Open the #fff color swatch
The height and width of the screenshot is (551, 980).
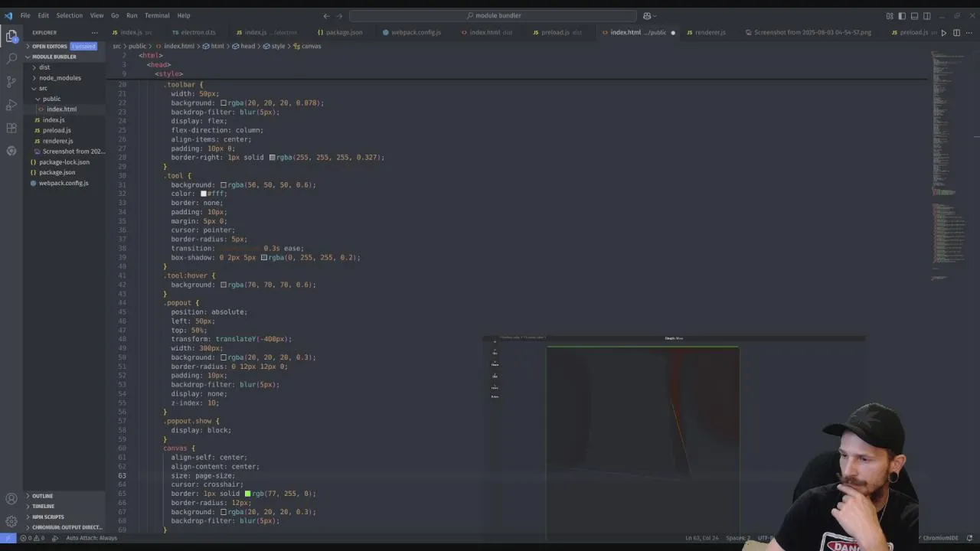(x=204, y=194)
